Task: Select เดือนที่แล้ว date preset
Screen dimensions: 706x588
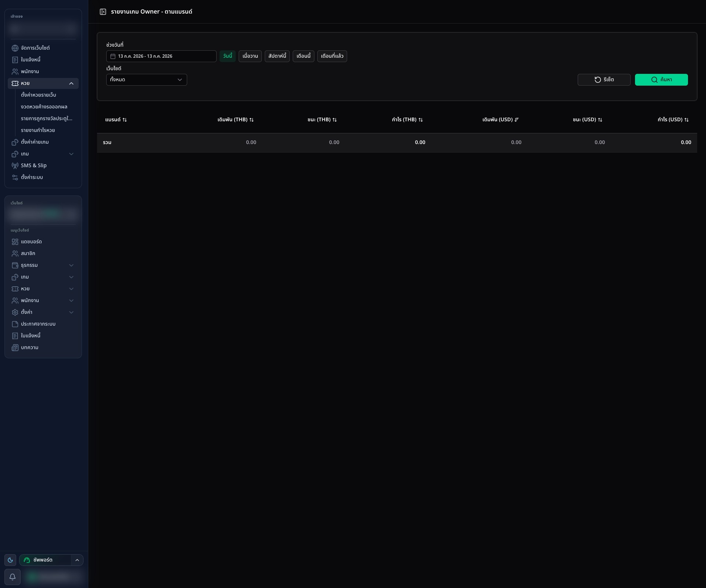Action: 332,56
